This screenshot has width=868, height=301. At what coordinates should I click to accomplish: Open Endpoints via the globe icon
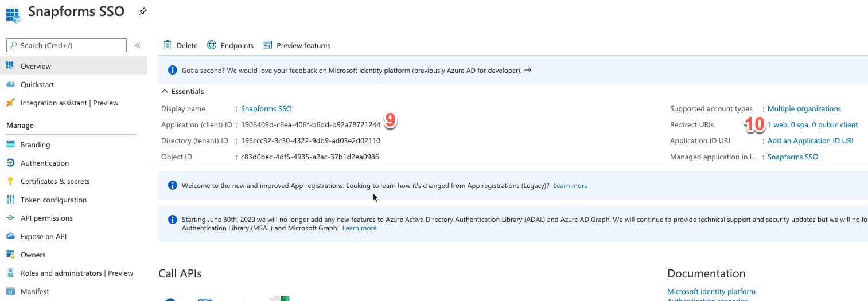pyautogui.click(x=212, y=45)
